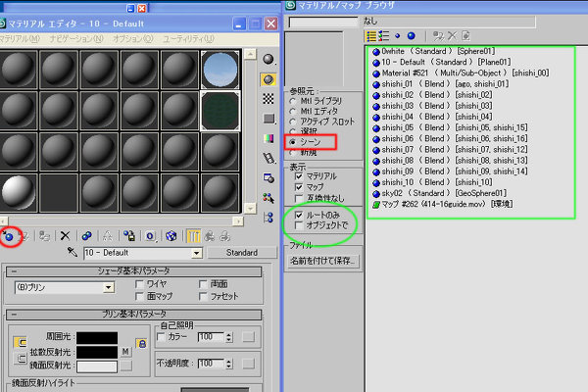Click the Show Map in Viewport cube icon
The width and height of the screenshot is (588, 392).
[x=171, y=235]
